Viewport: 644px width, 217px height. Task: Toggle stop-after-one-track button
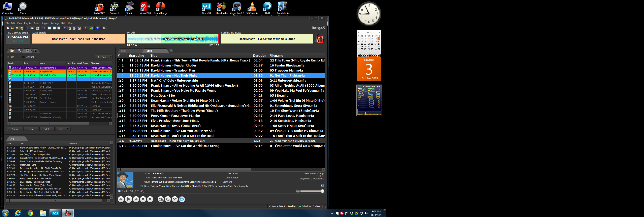tap(168, 199)
